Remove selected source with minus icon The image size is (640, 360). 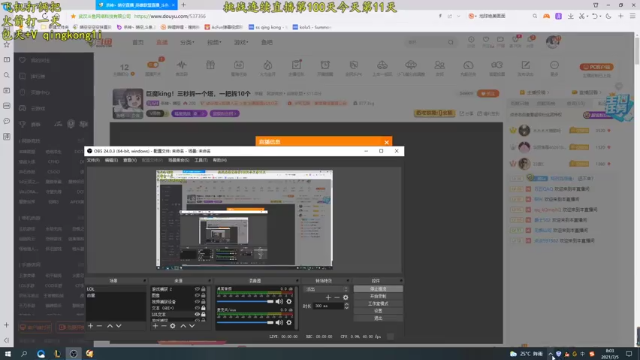point(164,326)
